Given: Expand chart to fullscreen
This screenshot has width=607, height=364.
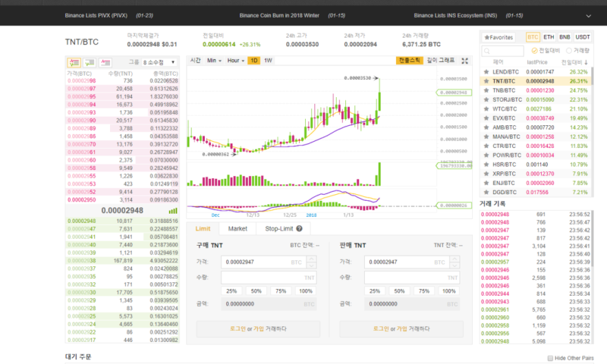Looking at the screenshot, I should 465,61.
